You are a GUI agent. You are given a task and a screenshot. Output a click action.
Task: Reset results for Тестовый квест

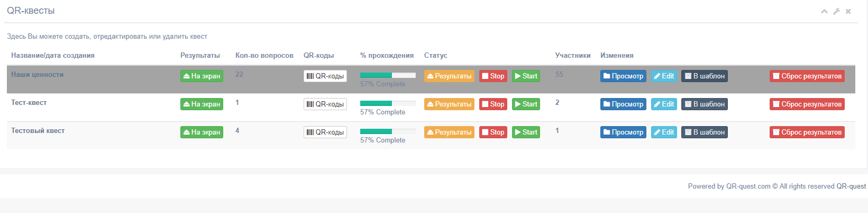(807, 132)
